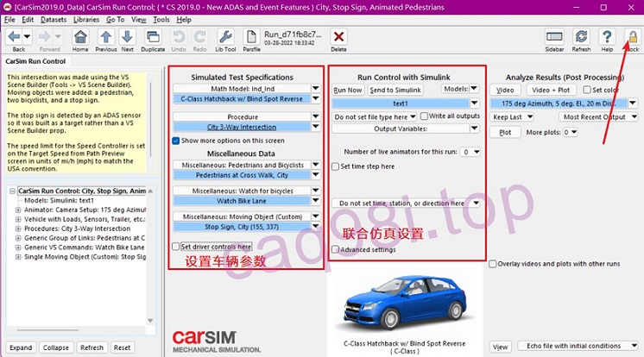Viewport: 644px width, 357px height.
Task: Open More plots count dropdown
Action: (x=570, y=132)
